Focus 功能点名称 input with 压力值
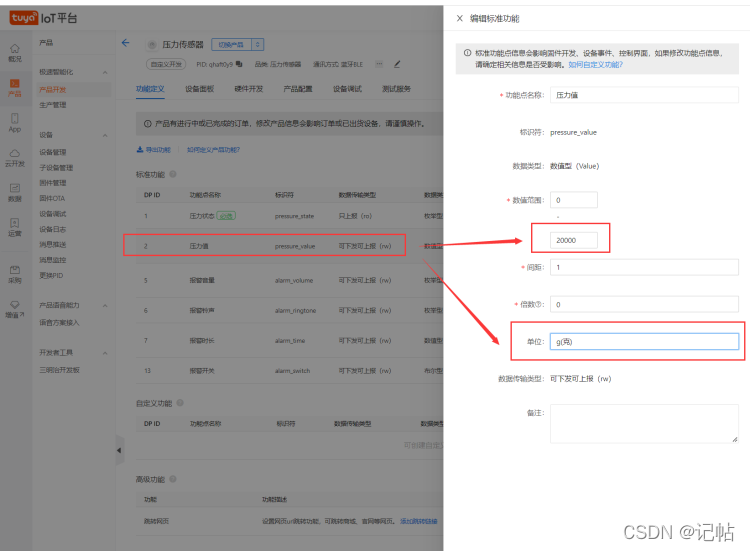 coord(644,95)
